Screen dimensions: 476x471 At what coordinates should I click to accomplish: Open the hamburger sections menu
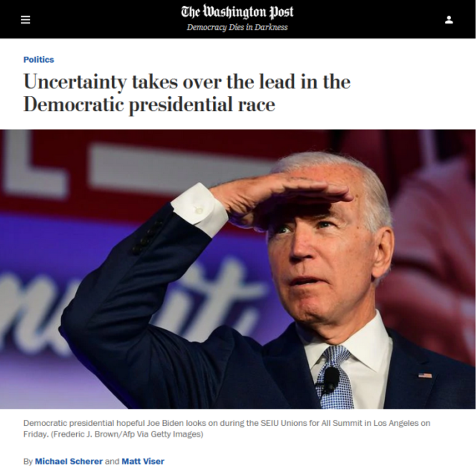[25, 20]
